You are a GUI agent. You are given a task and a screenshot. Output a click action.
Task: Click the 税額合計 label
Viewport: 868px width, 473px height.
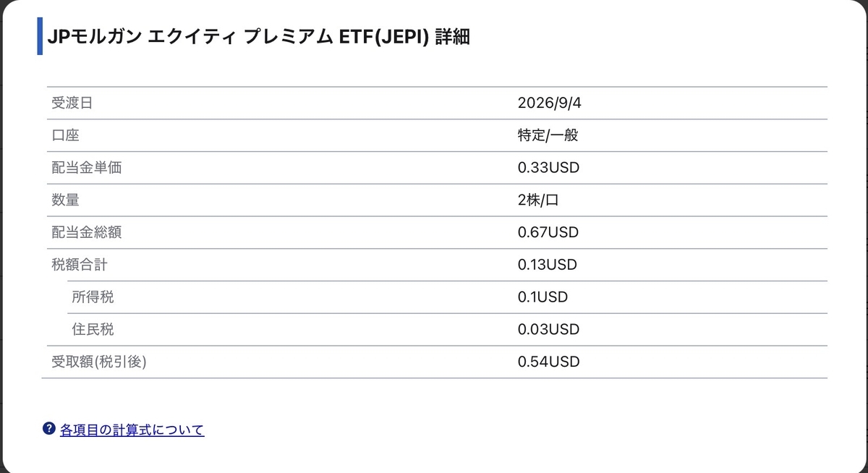tap(79, 265)
